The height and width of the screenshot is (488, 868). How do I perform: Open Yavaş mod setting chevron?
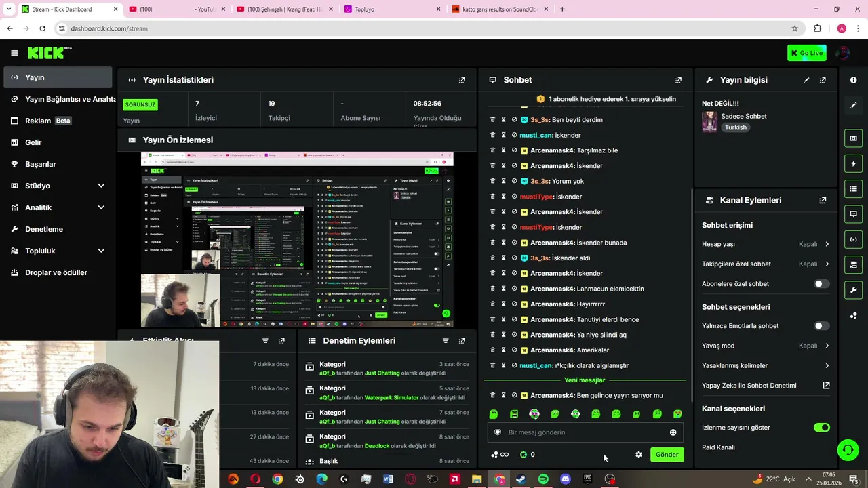(x=827, y=346)
